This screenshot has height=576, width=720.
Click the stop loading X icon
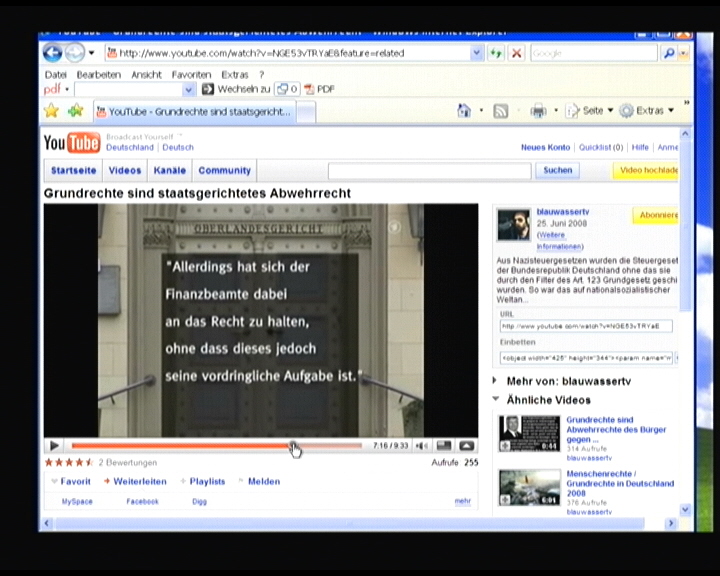coord(516,53)
